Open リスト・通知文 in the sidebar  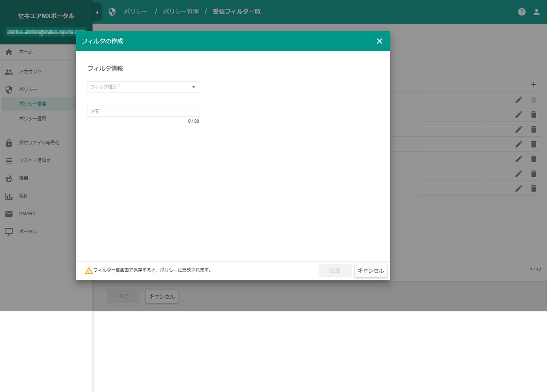click(36, 161)
